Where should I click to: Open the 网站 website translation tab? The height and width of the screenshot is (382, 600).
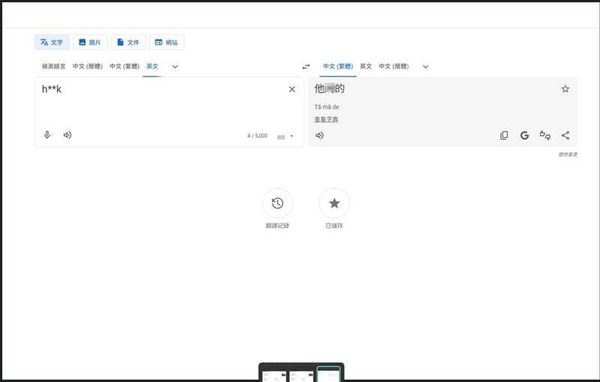(166, 42)
